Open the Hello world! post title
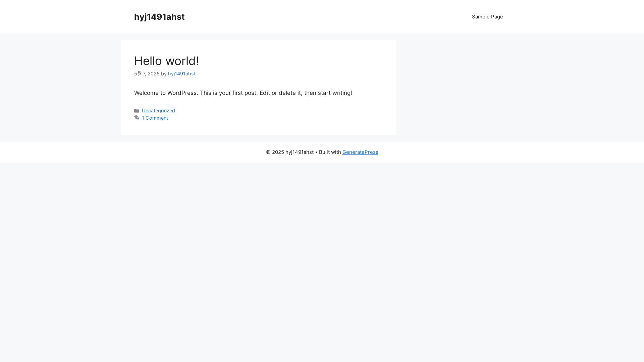This screenshot has width=644, height=362. 167,61
